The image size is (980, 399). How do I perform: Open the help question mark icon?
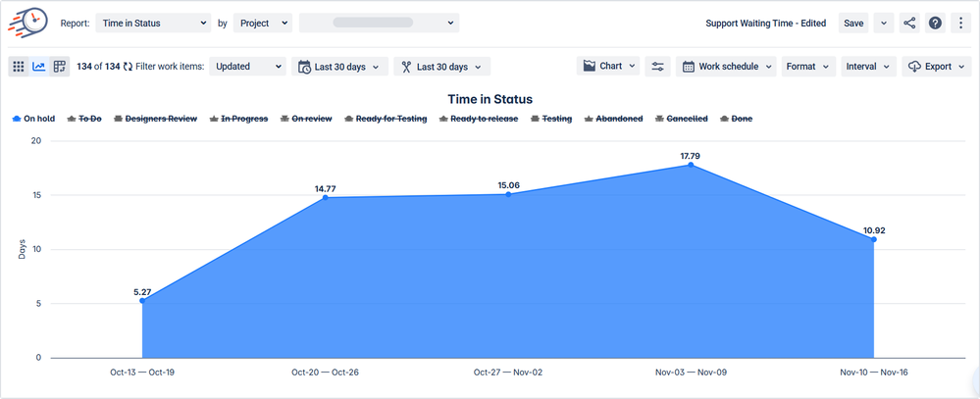[x=935, y=24]
